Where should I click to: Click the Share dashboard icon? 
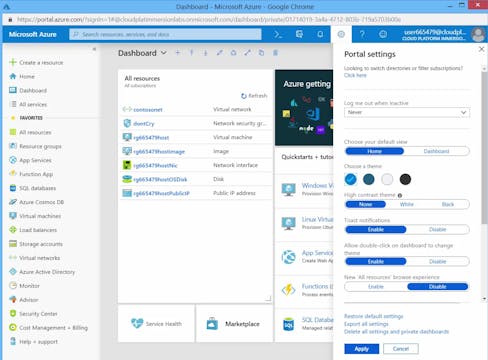[233, 53]
